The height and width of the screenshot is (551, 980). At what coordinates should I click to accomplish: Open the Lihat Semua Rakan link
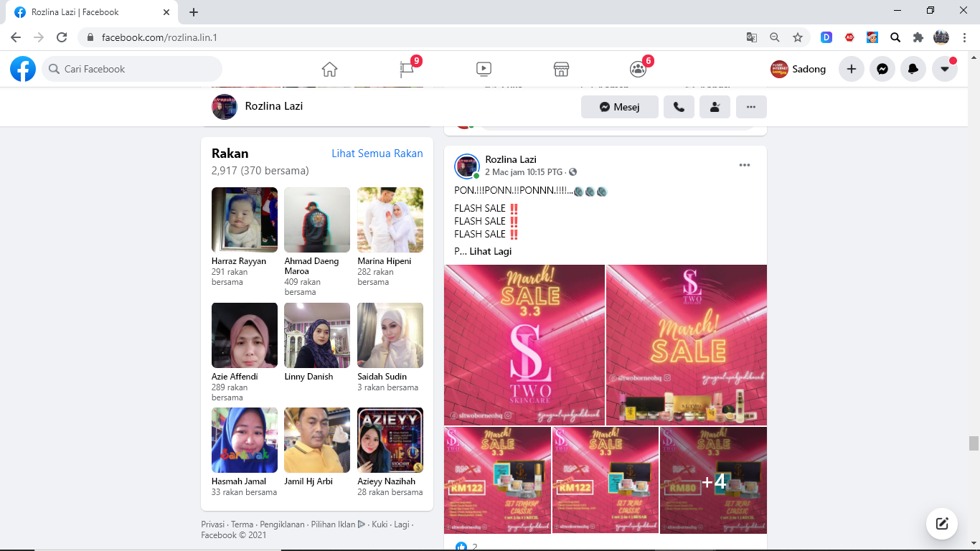click(x=377, y=154)
